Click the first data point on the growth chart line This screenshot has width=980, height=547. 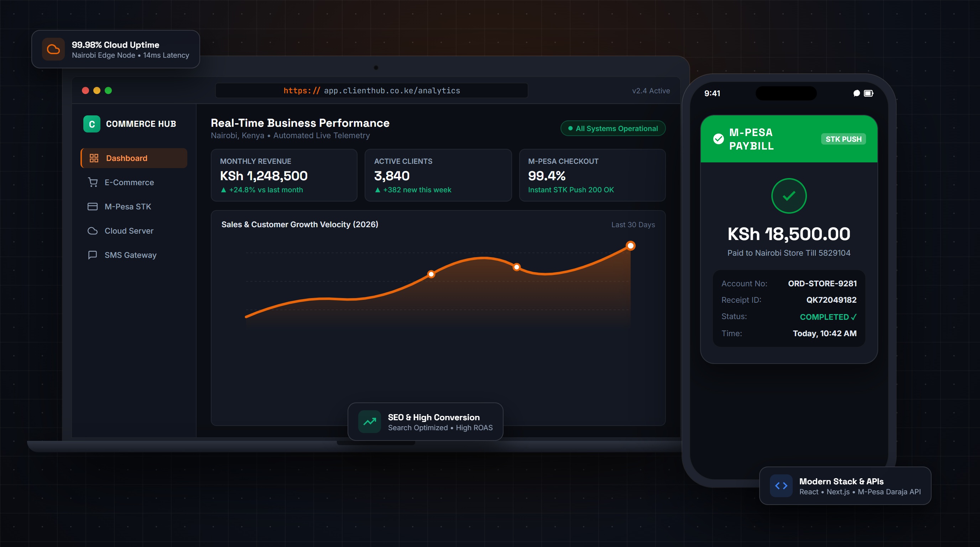(431, 274)
